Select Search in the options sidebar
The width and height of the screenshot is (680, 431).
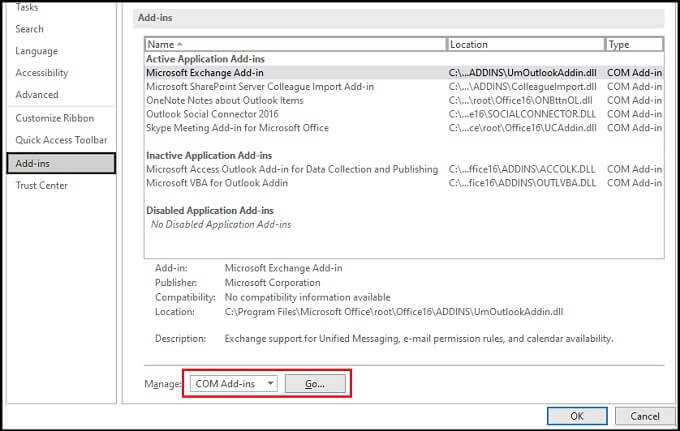(29, 29)
